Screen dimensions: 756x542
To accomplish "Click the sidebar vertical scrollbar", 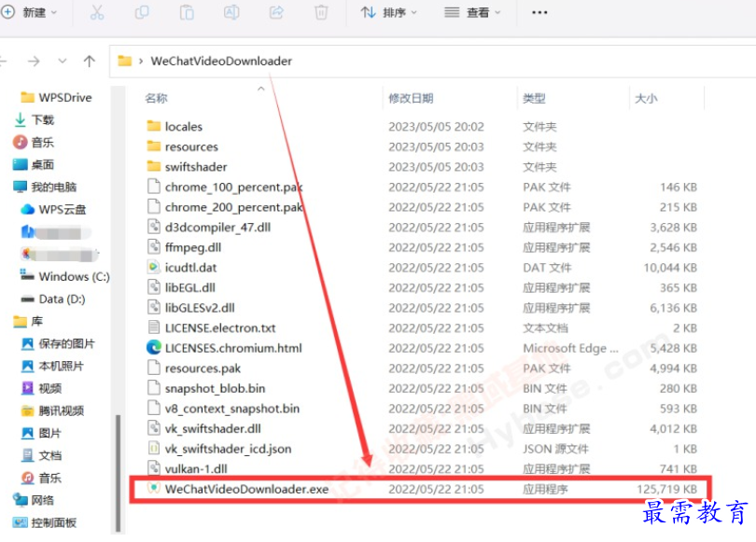I will 119,472.
